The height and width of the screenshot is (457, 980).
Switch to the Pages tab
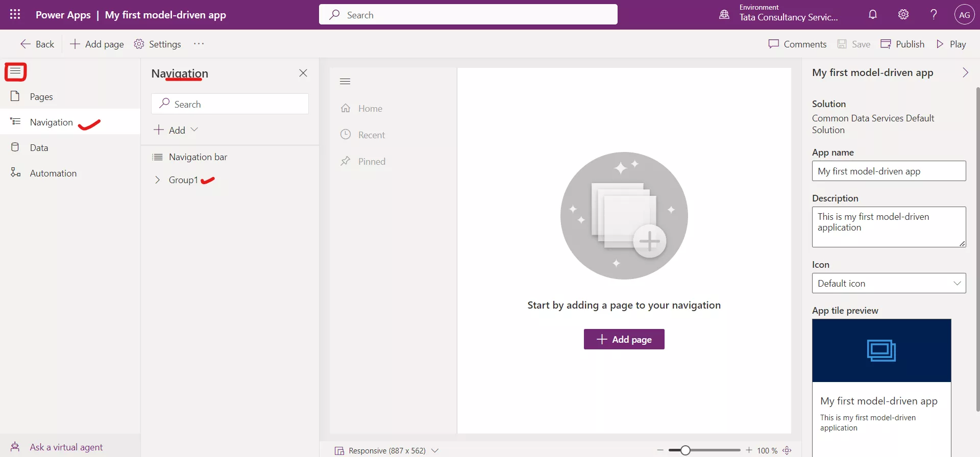tap(70, 96)
